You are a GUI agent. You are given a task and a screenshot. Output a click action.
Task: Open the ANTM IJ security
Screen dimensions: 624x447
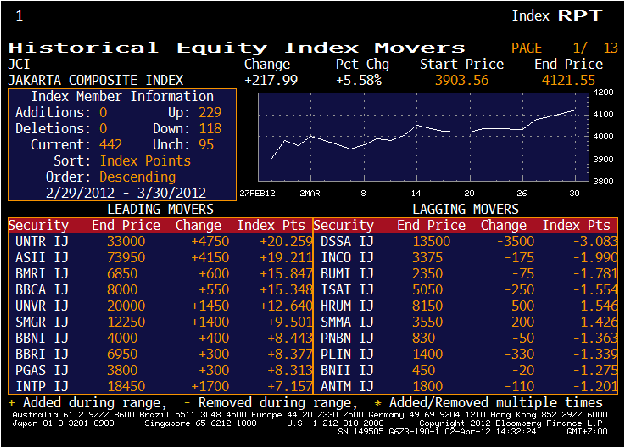click(345, 384)
